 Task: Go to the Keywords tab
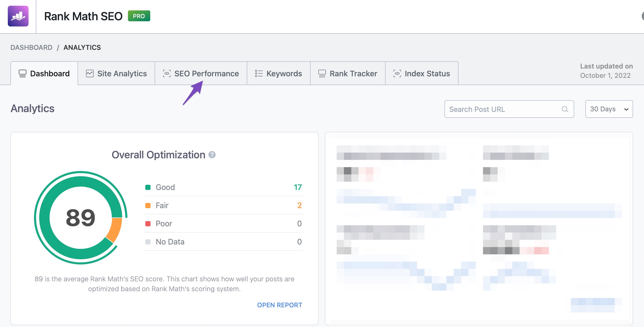tap(278, 73)
